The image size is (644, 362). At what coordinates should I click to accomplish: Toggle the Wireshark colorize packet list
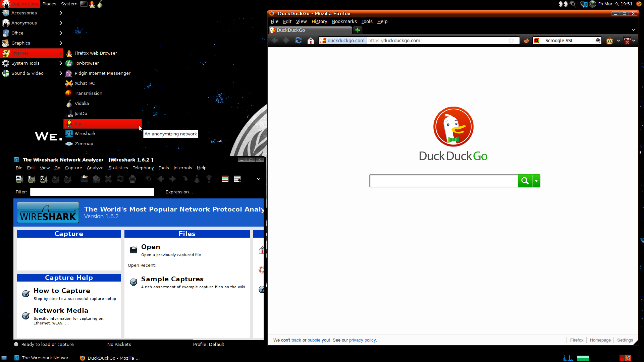tap(225, 179)
